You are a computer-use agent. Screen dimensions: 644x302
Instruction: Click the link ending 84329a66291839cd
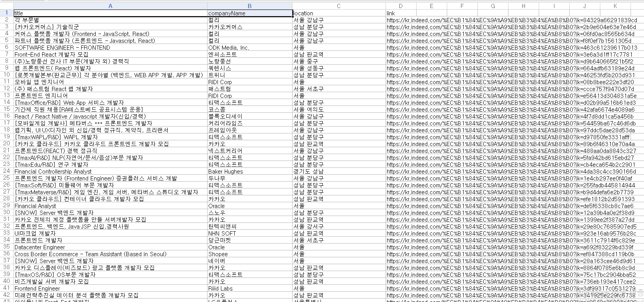[512, 20]
